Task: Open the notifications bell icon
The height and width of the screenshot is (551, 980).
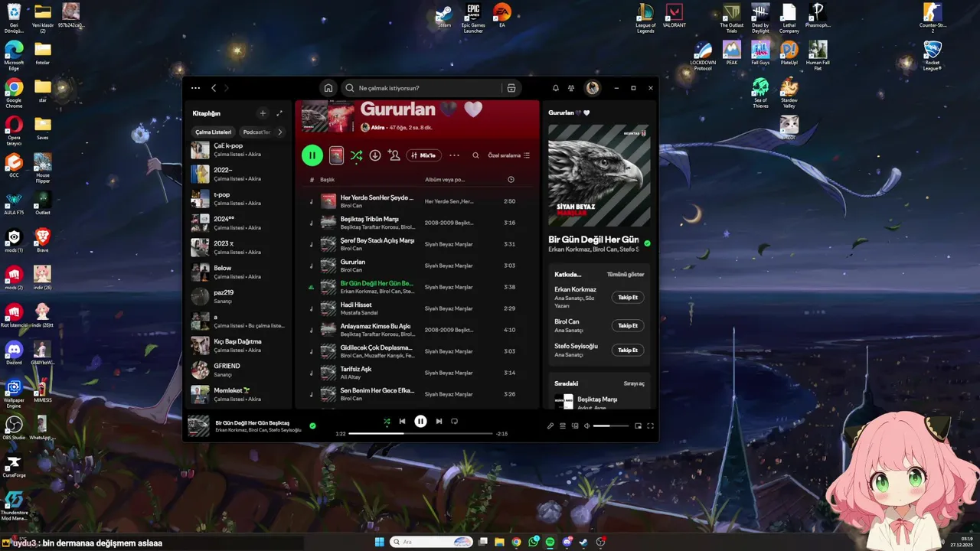Action: [x=556, y=88]
